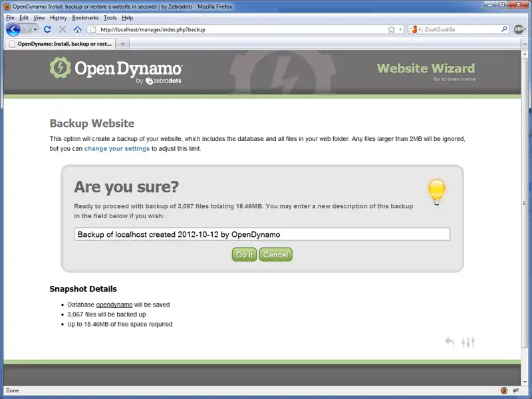The width and height of the screenshot is (532, 399).
Task: Open the Edit menu
Action: [24, 18]
